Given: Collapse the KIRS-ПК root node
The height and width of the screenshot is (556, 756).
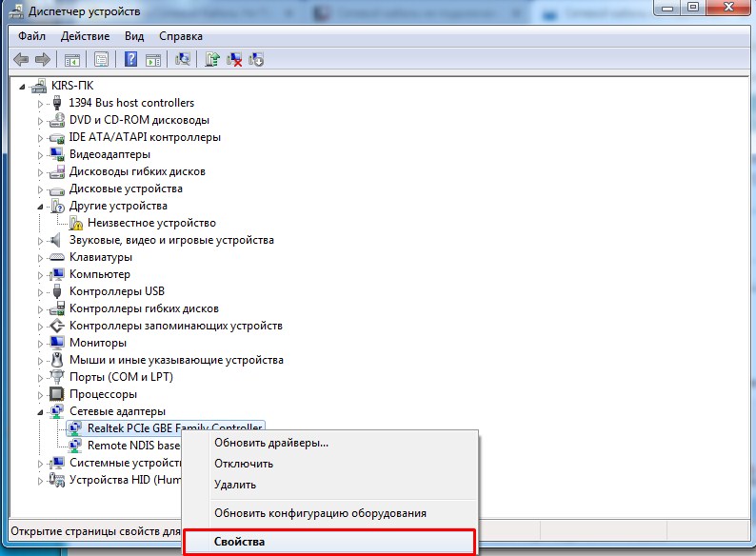Looking at the screenshot, I should [x=22, y=87].
